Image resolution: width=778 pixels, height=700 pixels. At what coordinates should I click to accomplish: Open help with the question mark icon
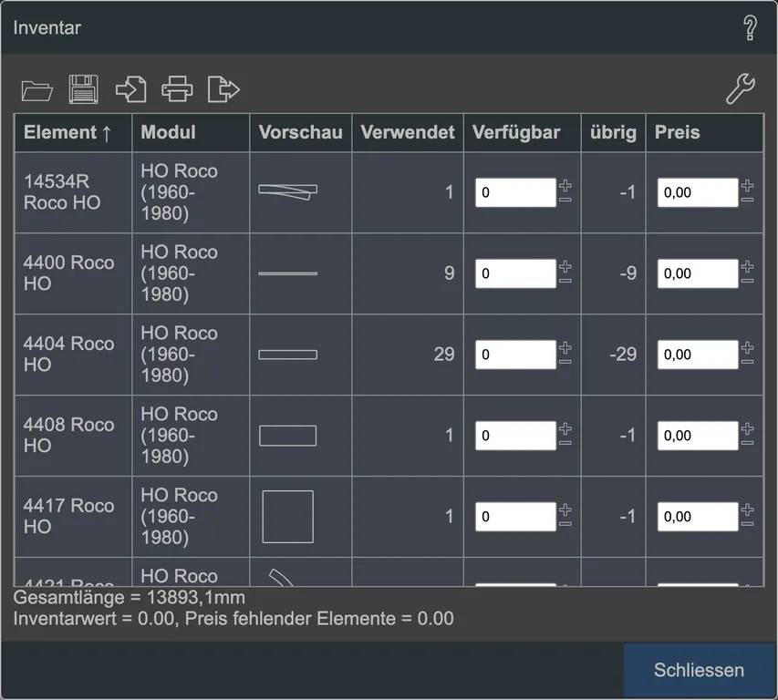coord(750,27)
